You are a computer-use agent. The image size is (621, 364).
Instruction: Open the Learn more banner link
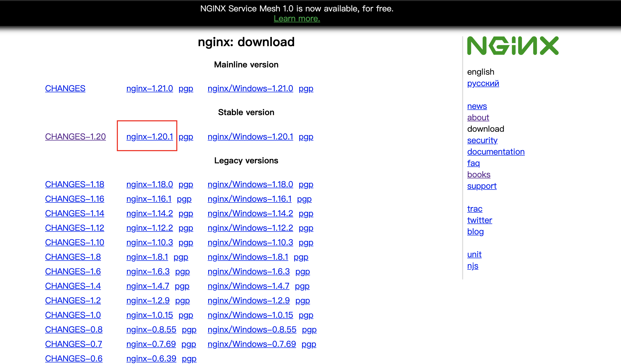[297, 19]
